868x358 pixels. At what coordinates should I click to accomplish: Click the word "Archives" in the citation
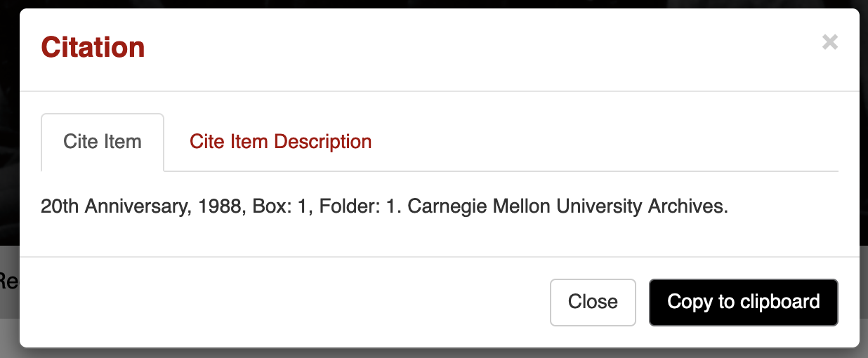688,207
